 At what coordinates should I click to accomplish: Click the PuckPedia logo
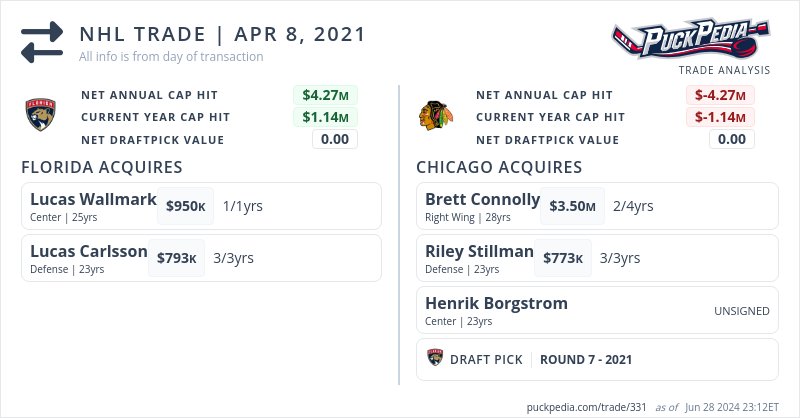694,39
